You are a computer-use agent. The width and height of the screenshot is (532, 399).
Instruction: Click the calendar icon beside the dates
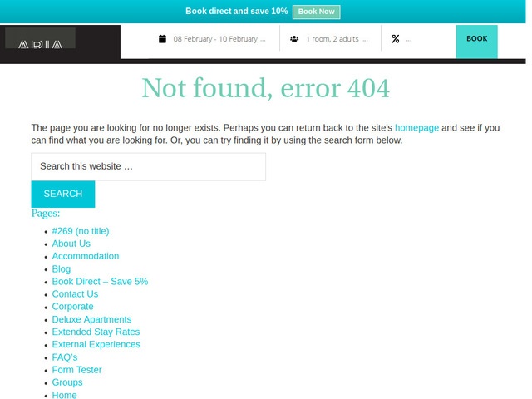coord(163,38)
